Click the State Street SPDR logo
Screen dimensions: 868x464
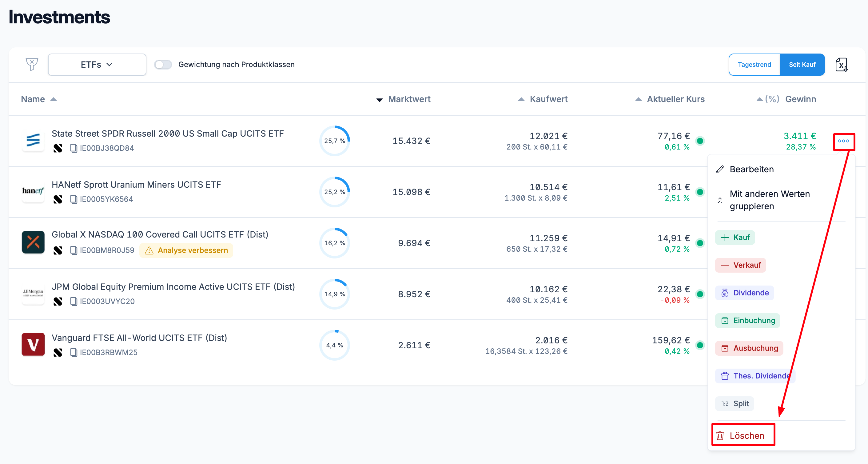[x=33, y=140]
